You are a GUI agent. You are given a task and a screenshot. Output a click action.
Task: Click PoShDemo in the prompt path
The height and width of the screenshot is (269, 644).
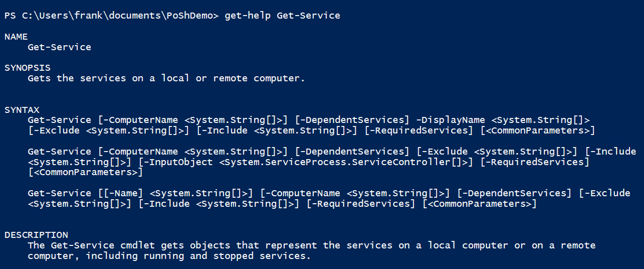pos(189,16)
